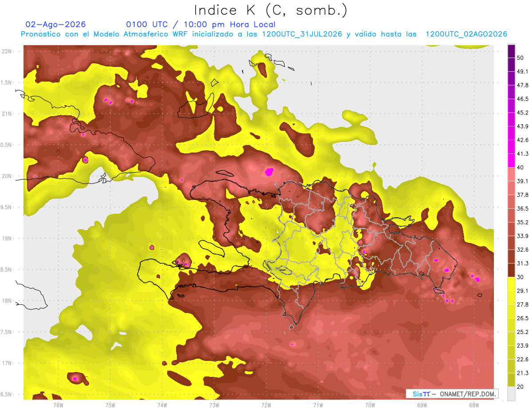Click the 'Indice K (C, somb.)' title

(x=270, y=10)
